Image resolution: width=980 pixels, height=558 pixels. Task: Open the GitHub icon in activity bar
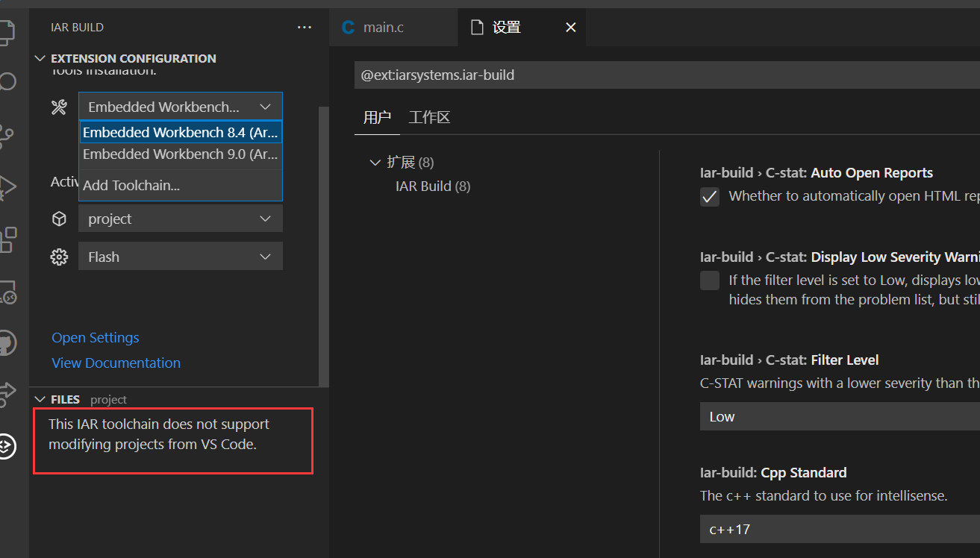tap(6, 343)
